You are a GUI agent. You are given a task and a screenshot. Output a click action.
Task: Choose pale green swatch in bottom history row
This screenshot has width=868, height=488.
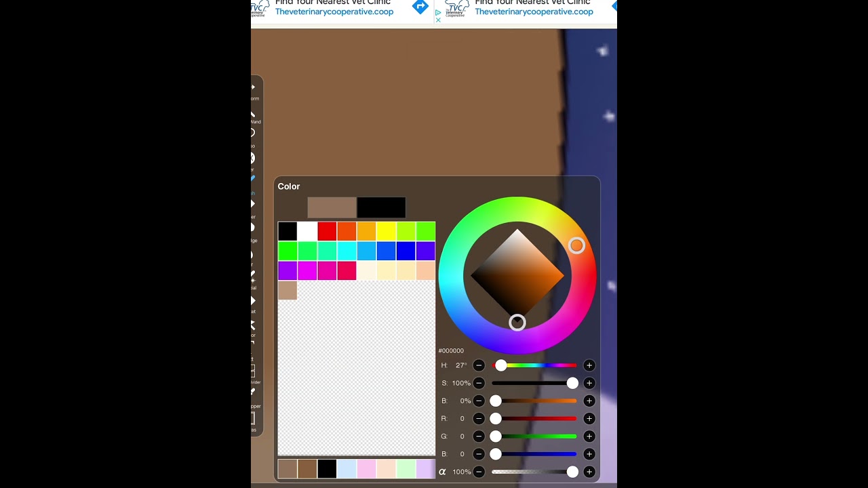(x=406, y=469)
